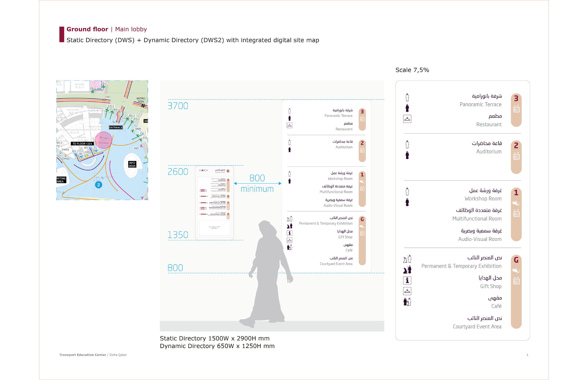The height and width of the screenshot is (380, 588).
Task: Click the 3700 height dimension label
Action: tap(178, 106)
